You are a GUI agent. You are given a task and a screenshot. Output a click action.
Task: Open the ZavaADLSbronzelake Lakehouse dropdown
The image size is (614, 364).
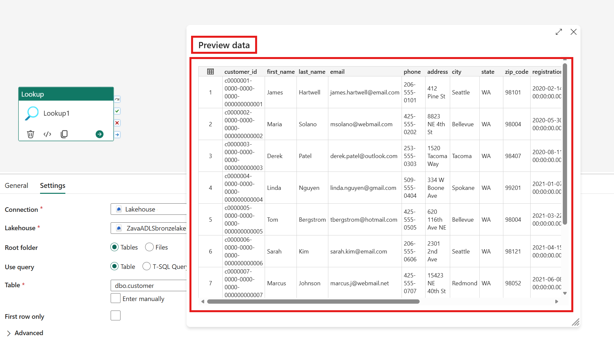[x=148, y=228]
